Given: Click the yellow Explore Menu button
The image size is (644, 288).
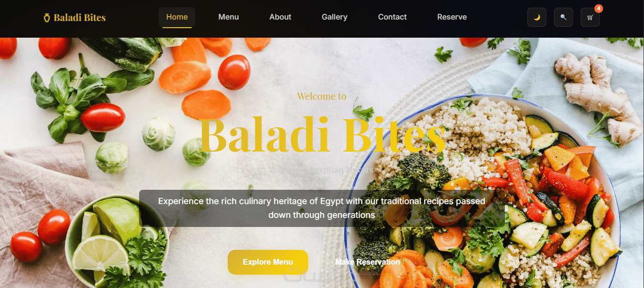Looking at the screenshot, I should [268, 262].
